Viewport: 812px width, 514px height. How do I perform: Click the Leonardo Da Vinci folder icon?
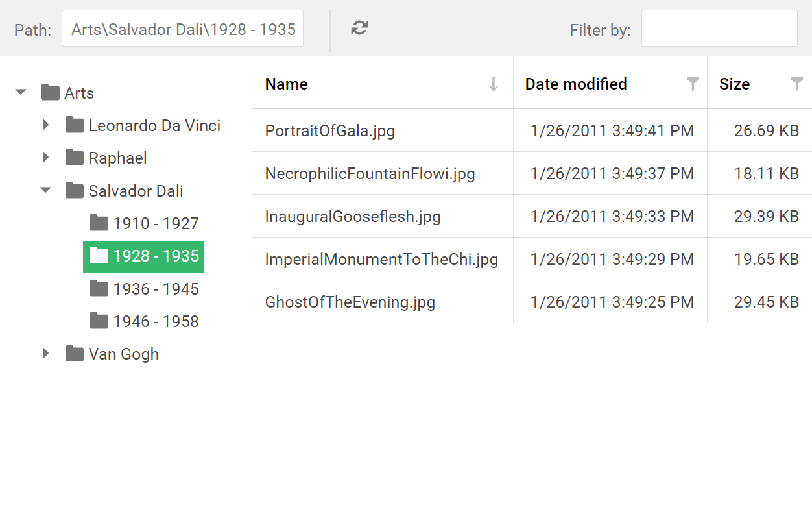pyautogui.click(x=75, y=125)
